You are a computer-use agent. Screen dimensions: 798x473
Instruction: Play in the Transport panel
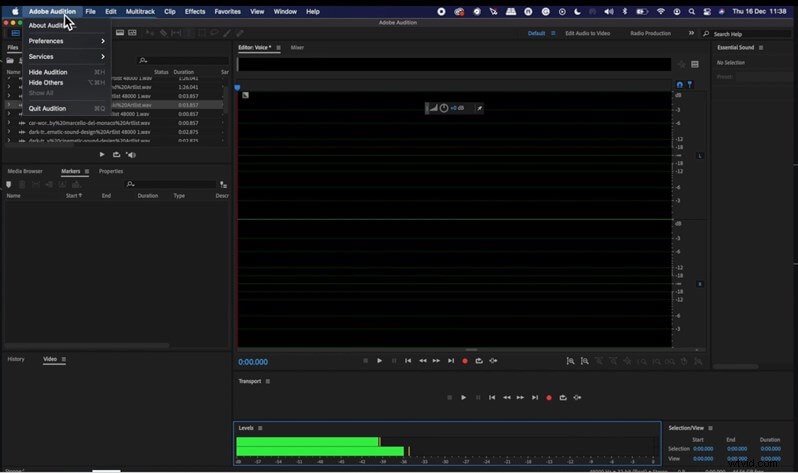464,398
